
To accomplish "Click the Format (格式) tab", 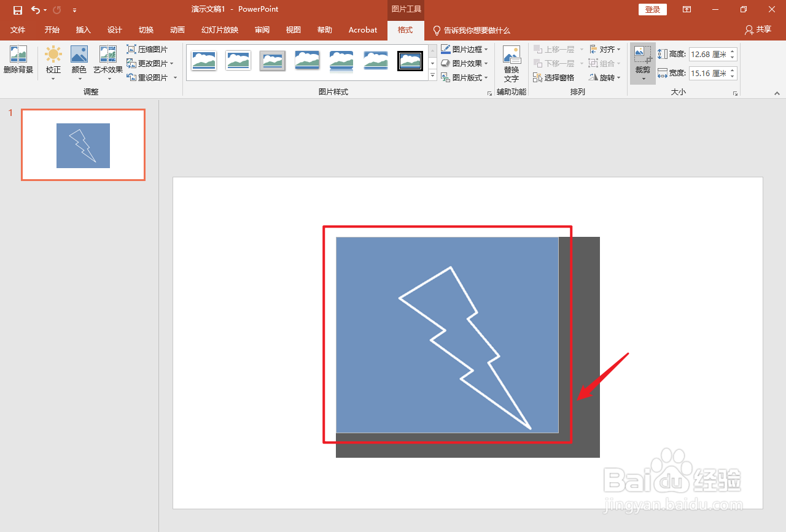I will (x=405, y=30).
